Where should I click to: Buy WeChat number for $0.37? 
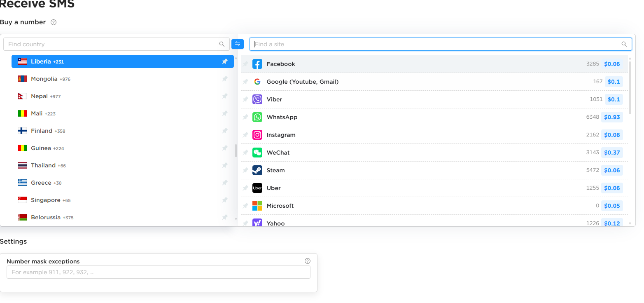pyautogui.click(x=612, y=153)
